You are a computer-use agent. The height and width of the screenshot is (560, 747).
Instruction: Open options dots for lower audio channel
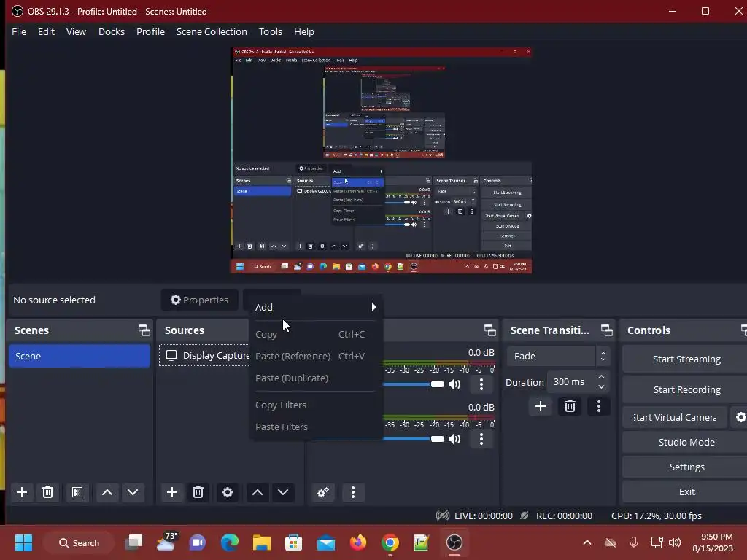coord(481,439)
